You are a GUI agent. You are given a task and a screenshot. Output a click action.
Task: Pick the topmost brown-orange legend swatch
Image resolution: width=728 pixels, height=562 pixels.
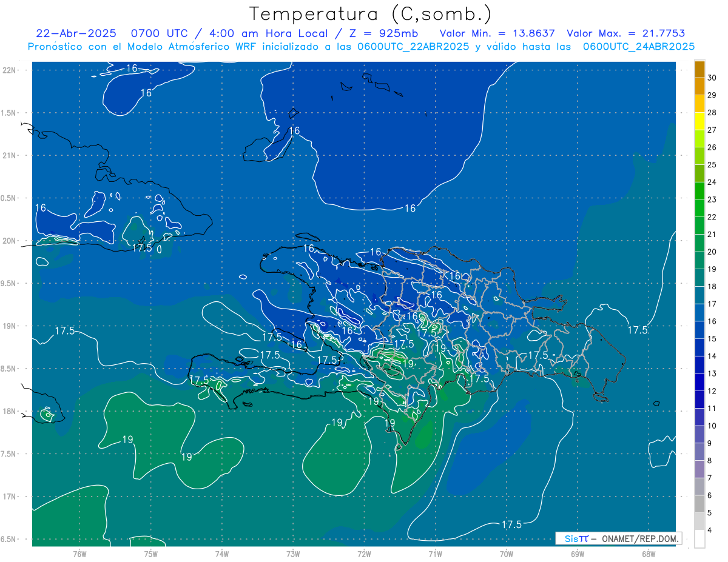tap(699, 69)
